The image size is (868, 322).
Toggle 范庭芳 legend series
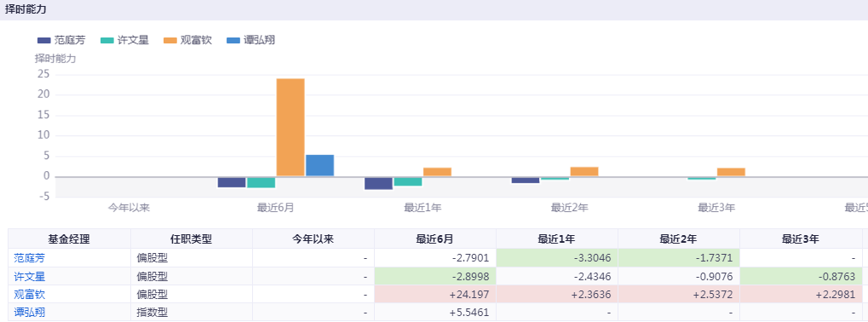(61, 40)
